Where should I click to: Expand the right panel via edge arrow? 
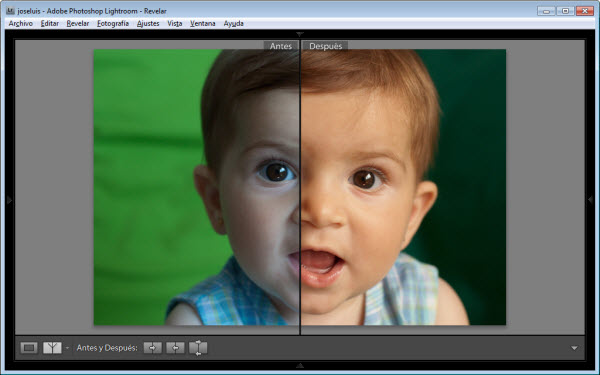[590, 200]
